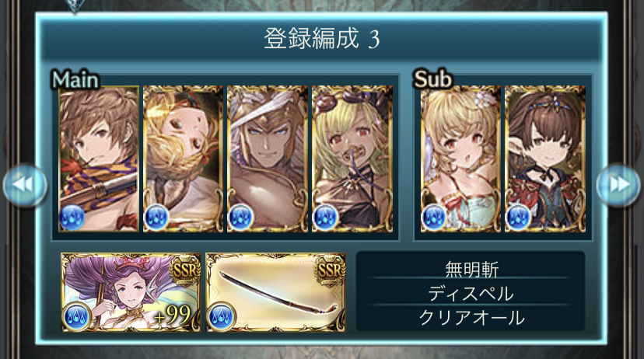This screenshot has width=644, height=359.
Task: Select the クリアオール skill entry
Action: pyautogui.click(x=471, y=318)
